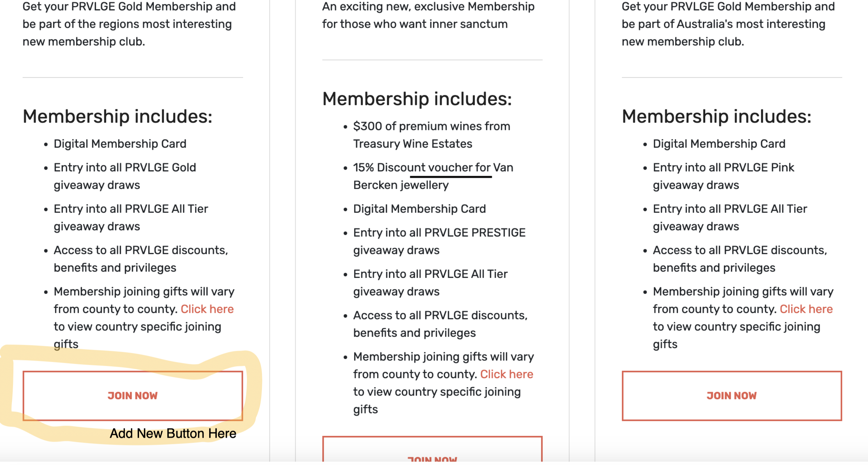Click the 'Add New Button Here' annotation text

173,433
